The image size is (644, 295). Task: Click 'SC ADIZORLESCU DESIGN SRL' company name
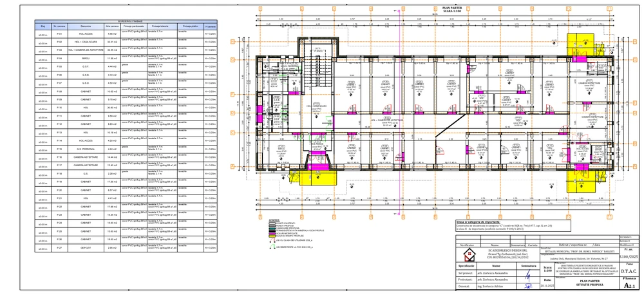(507, 250)
